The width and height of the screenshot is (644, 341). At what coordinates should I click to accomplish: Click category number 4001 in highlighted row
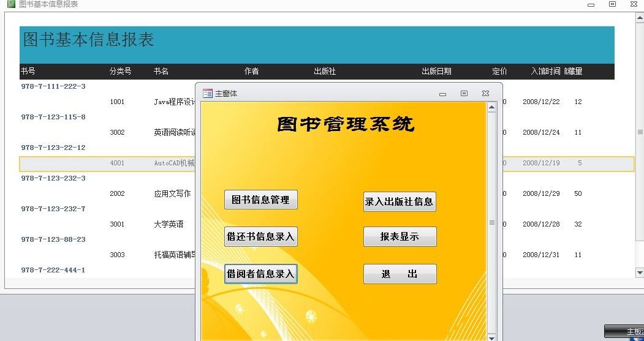(117, 163)
